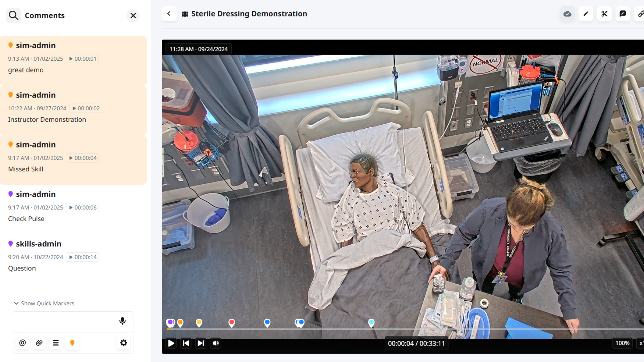The image size is (644, 362).
Task: Click the red timeline marker
Action: coord(231,323)
